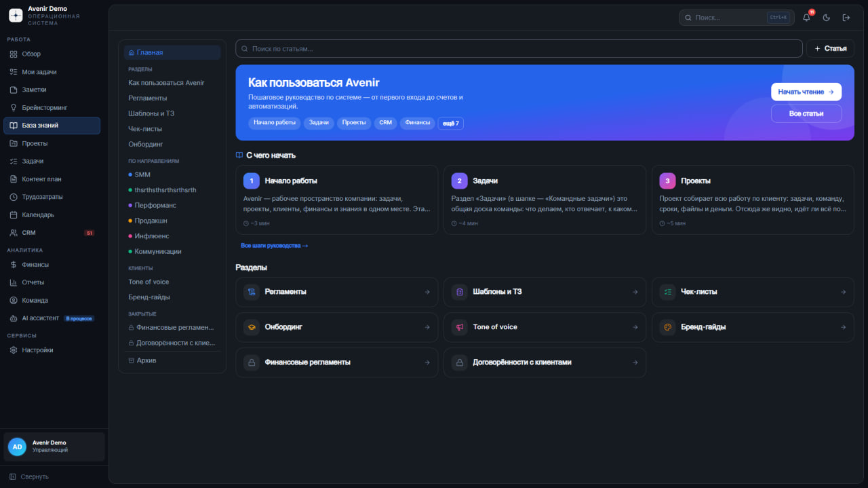Viewport: 868px width, 488px height.
Task: Click the Шаблоны и ТЗ card icon
Action: click(x=460, y=292)
